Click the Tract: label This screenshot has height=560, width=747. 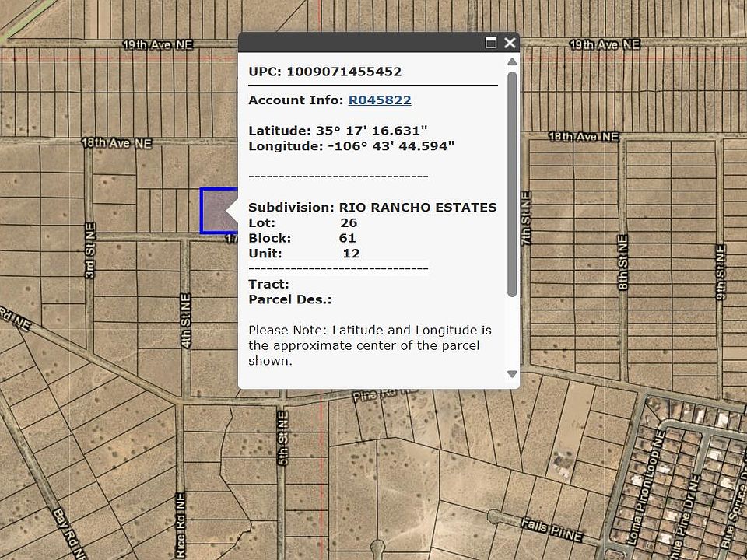click(x=268, y=285)
